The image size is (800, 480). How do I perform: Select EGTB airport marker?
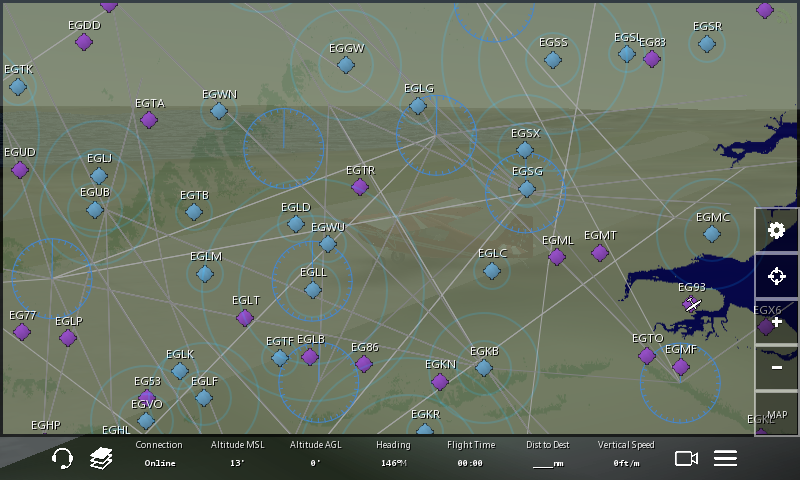[194, 212]
